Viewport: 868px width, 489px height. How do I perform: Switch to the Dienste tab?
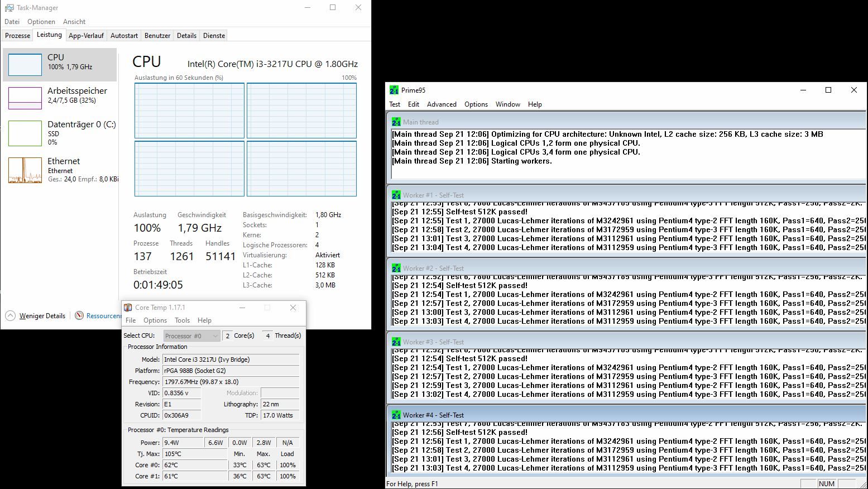214,35
